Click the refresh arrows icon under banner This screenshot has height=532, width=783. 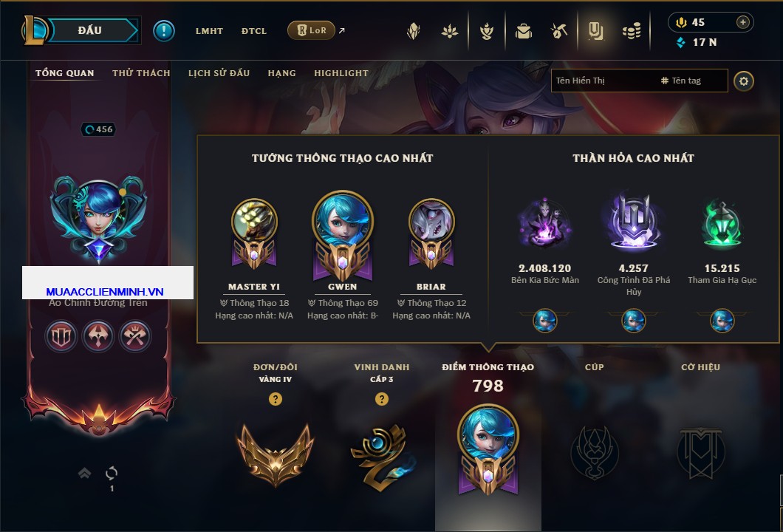(112, 473)
